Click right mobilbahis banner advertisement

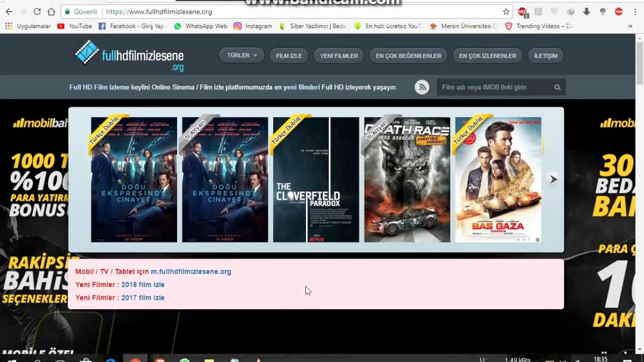pos(600,226)
